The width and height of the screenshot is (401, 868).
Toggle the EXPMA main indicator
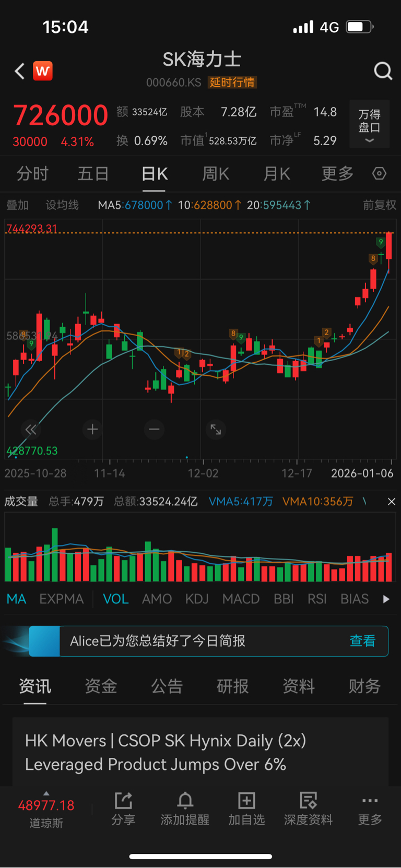pyautogui.click(x=62, y=599)
